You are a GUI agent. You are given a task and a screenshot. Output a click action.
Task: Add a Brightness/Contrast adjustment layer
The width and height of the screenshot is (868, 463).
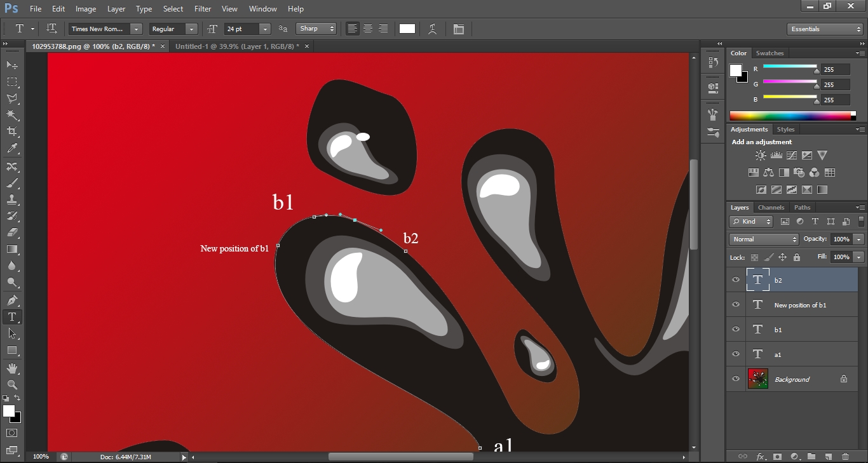pyautogui.click(x=761, y=155)
